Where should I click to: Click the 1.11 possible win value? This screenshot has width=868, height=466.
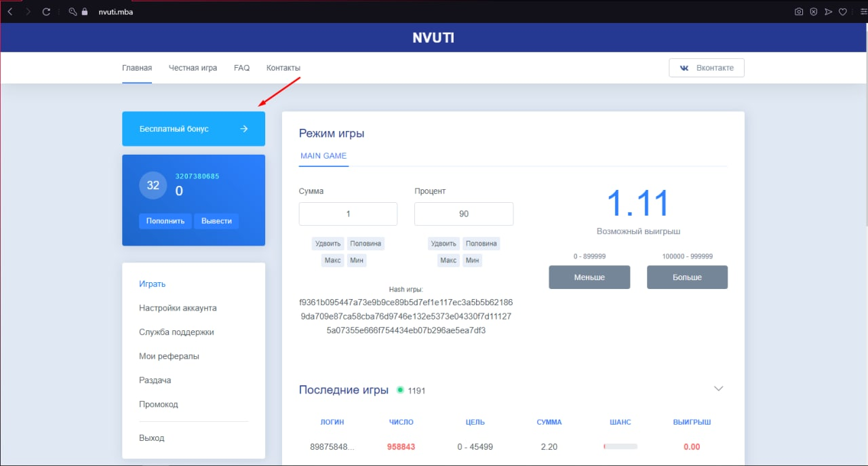click(638, 203)
